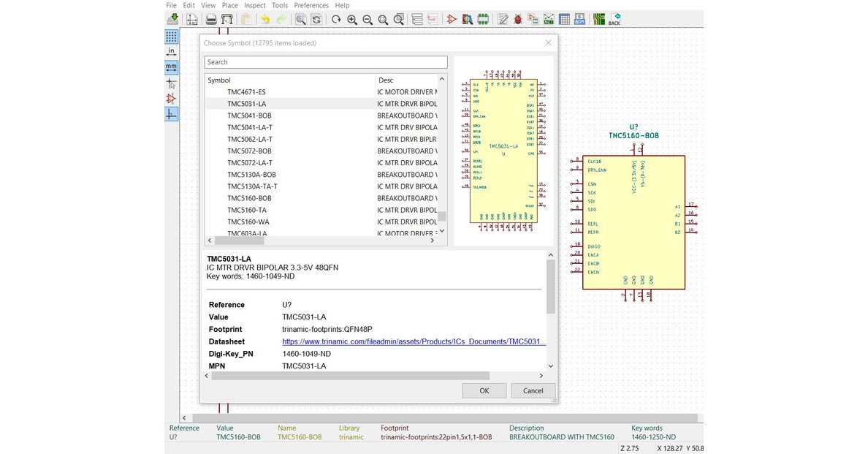The image size is (868, 454).
Task: Select the Zoom to fit icon
Action: [x=382, y=19]
